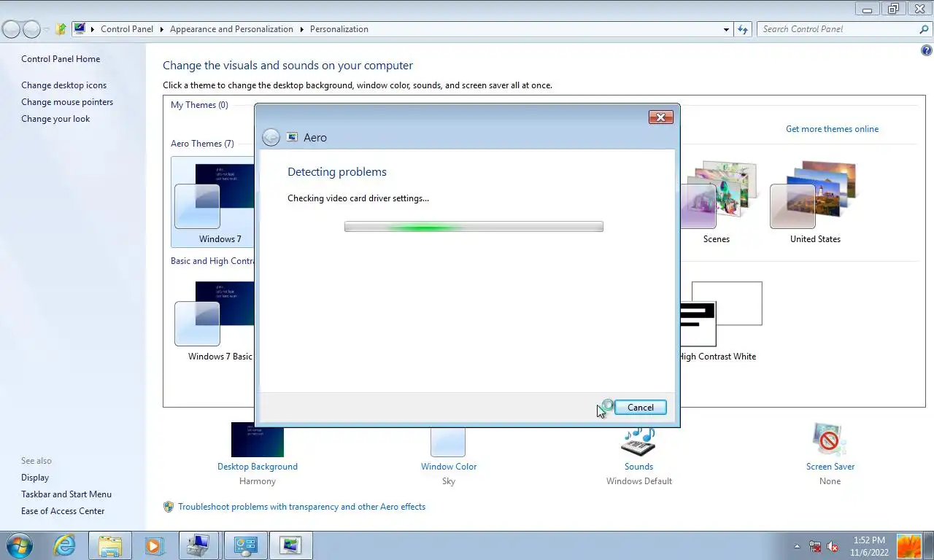
Task: Open the Display link under See also
Action: click(x=35, y=478)
